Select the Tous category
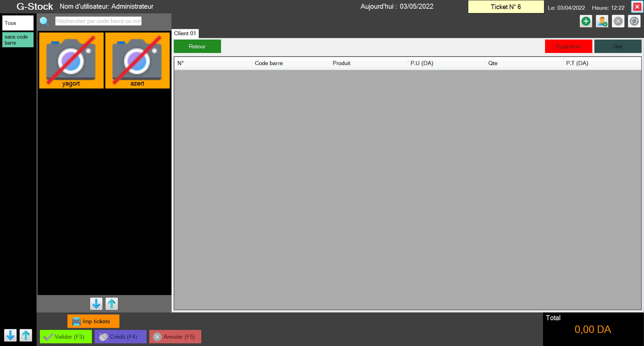The image size is (644, 346). click(18, 23)
